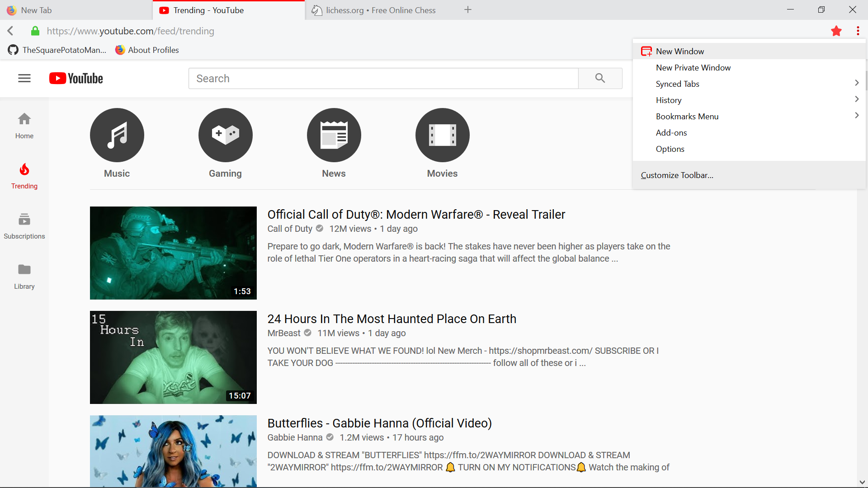
Task: Click the search magnifier button
Action: point(600,78)
